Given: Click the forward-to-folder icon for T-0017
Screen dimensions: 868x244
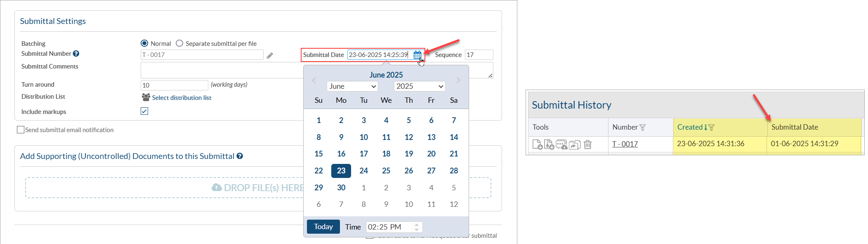Looking at the screenshot, I should tap(575, 145).
